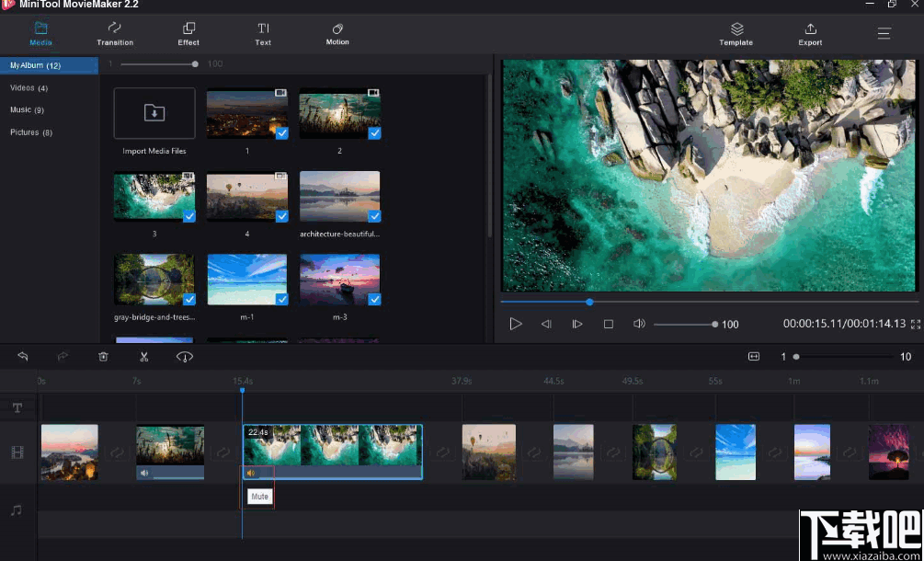Click the redo arrow icon
924x561 pixels.
point(63,356)
